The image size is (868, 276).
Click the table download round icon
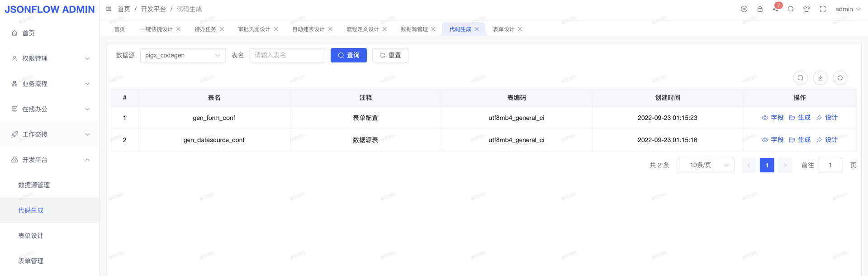[x=820, y=78]
